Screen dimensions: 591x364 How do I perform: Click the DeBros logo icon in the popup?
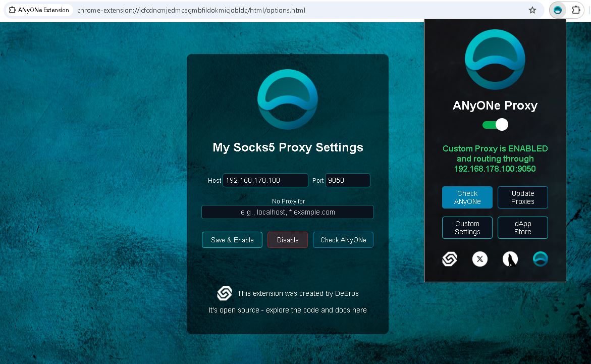click(450, 259)
